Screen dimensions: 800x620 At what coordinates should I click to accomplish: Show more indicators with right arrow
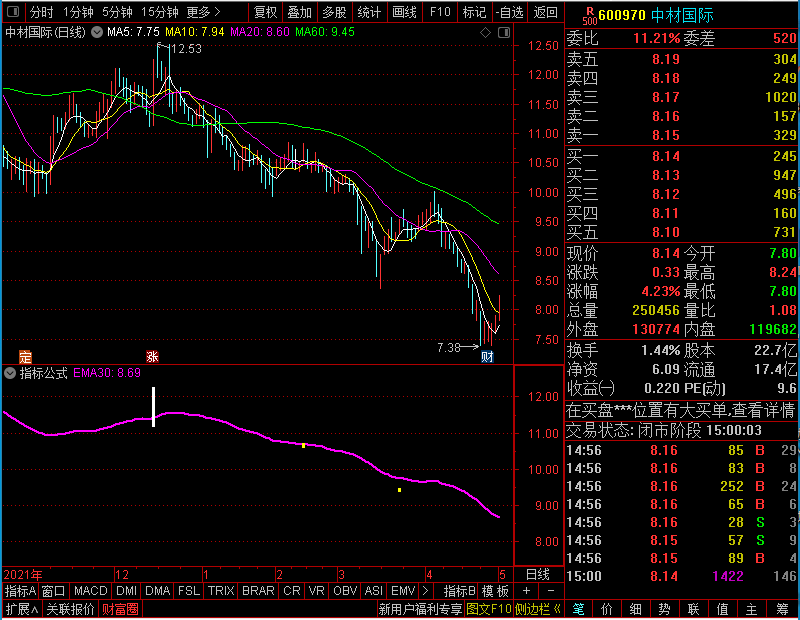click(x=426, y=591)
